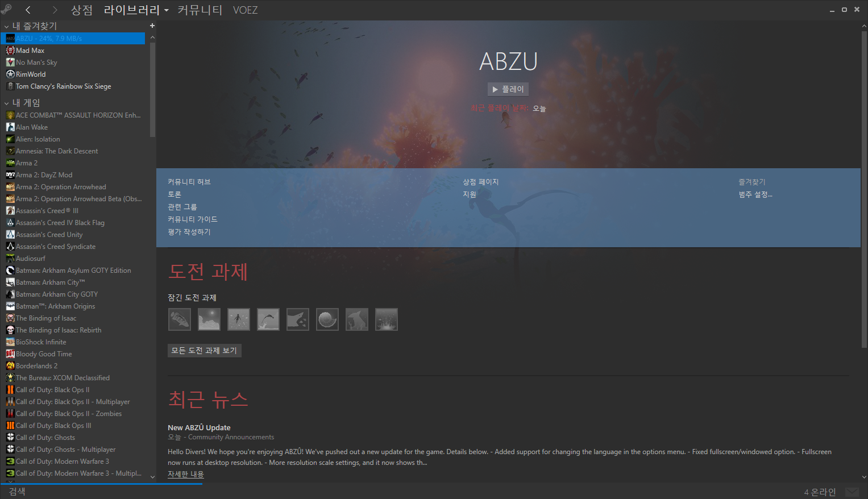This screenshot has width=868, height=499.
Task: Click the game list scroll-up arrow
Action: (152, 37)
